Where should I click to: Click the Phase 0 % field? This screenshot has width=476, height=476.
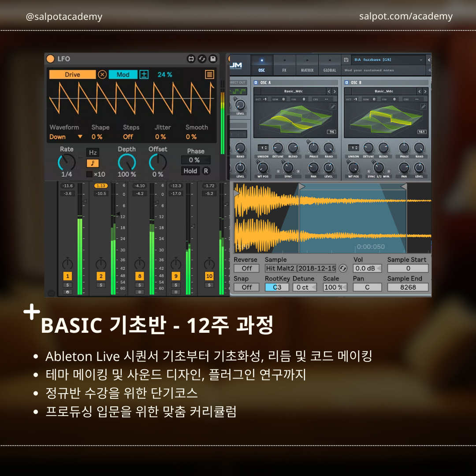pos(196,160)
